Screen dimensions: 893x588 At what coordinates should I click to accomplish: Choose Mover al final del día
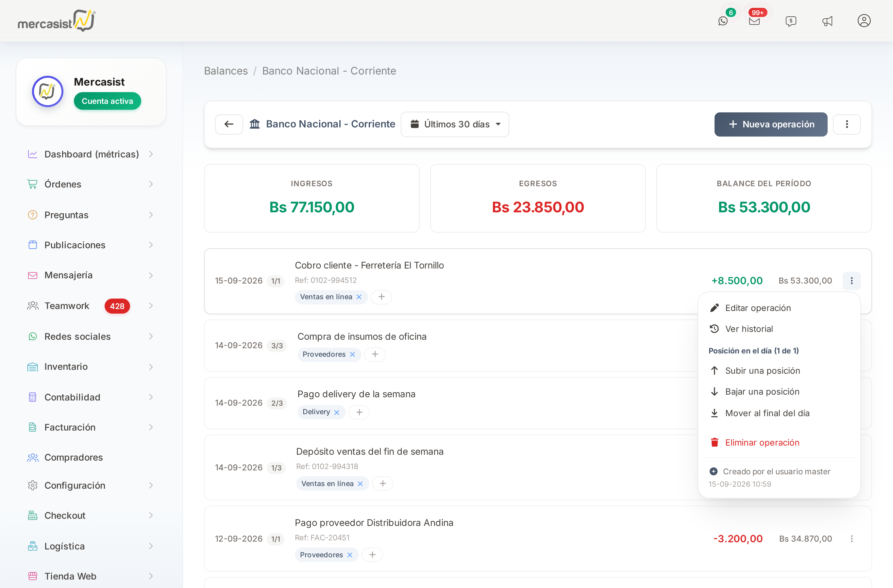[779, 413]
